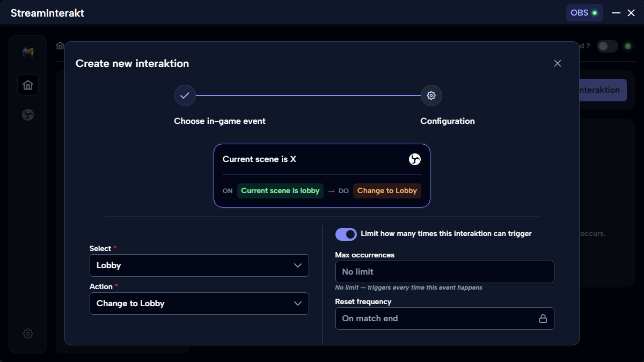Go back to Choose in-game event step

pos(219,121)
